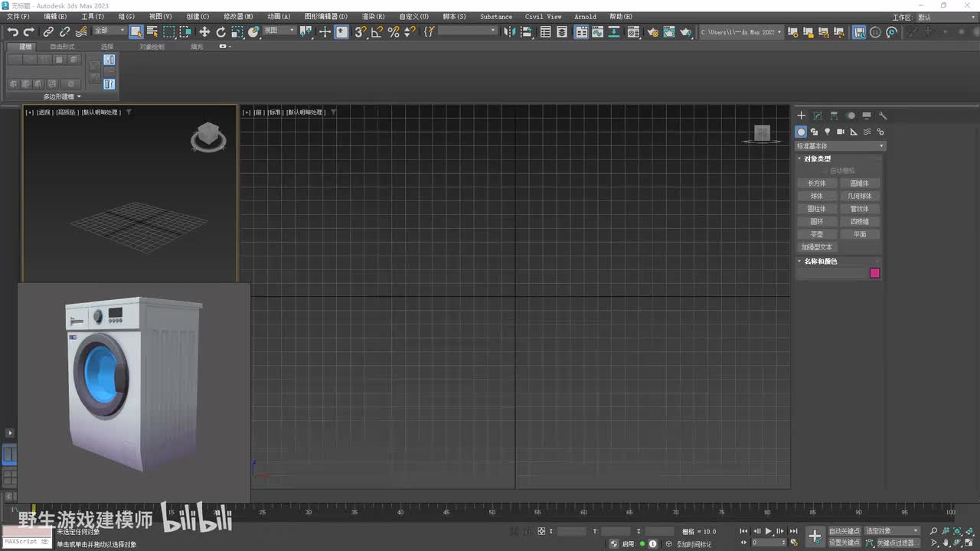Viewport: 980px width, 551px height.
Task: Open the 渲染(R) menu
Action: point(373,16)
